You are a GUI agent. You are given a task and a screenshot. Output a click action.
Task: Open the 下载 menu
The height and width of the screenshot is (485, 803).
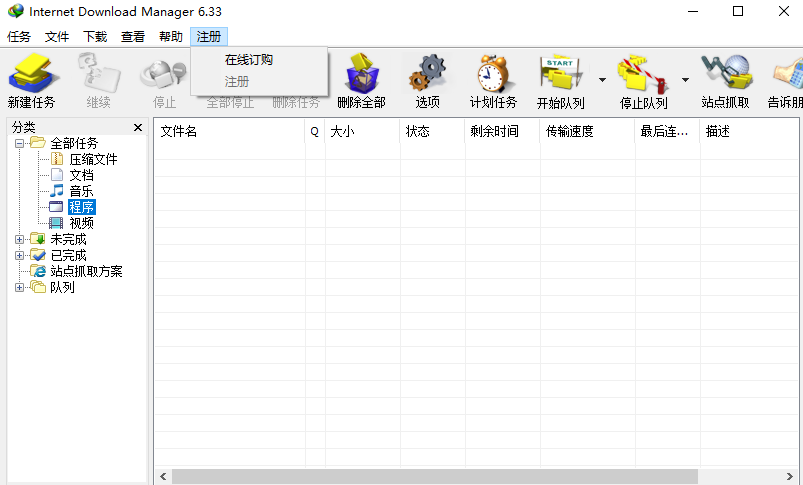coord(95,36)
